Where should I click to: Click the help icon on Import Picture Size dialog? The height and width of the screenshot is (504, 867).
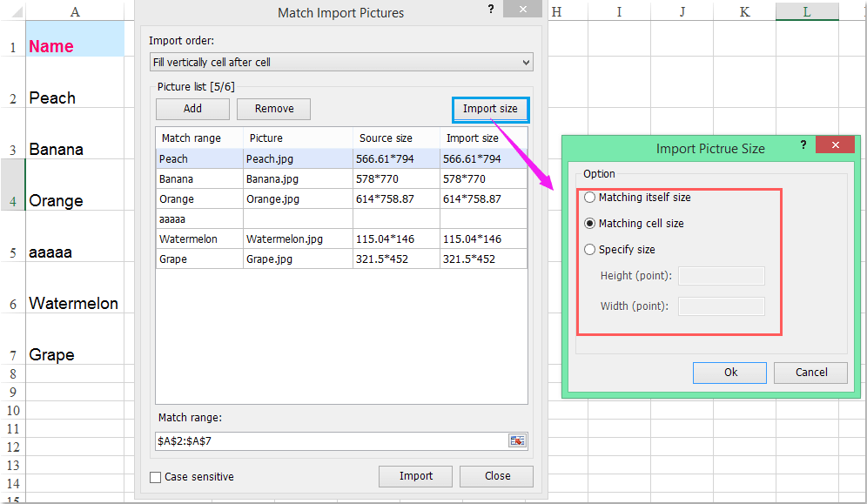click(803, 145)
